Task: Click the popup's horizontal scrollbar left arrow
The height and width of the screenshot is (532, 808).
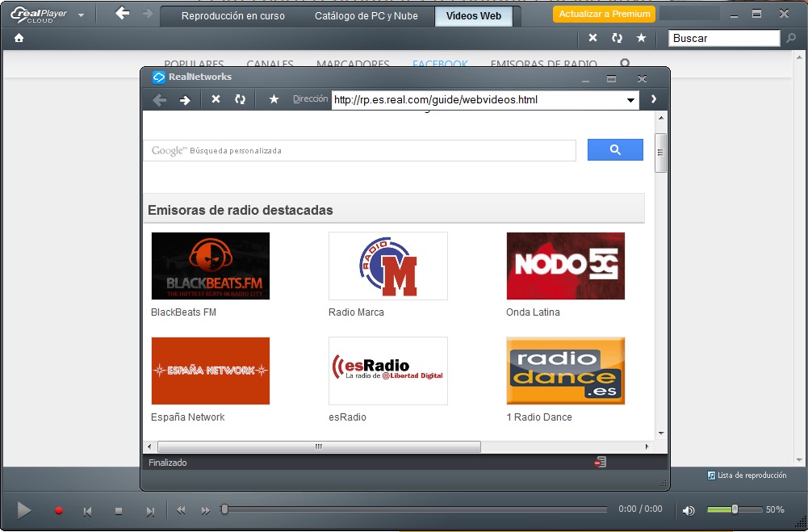Action: pos(149,447)
